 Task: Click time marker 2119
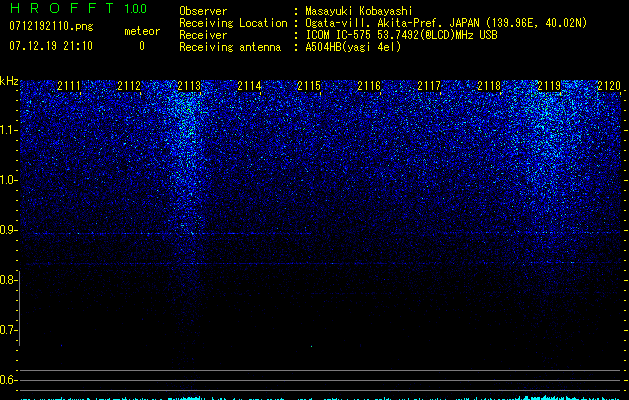click(549, 86)
